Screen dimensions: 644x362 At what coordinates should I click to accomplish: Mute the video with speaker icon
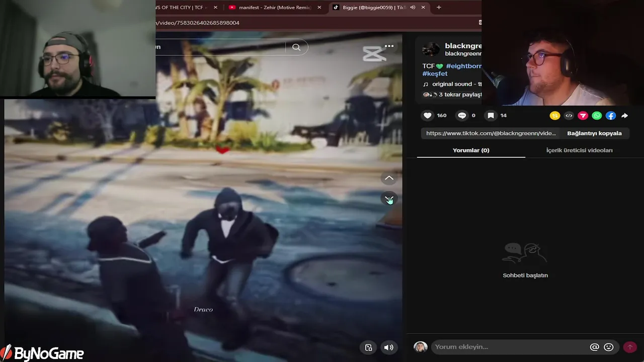point(389,347)
